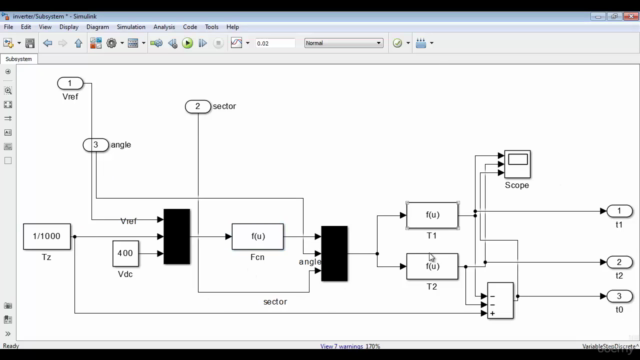Click the Hide/Show Explorer Bar palette icon
Viewport: 640px width, 360px height.
(8, 72)
